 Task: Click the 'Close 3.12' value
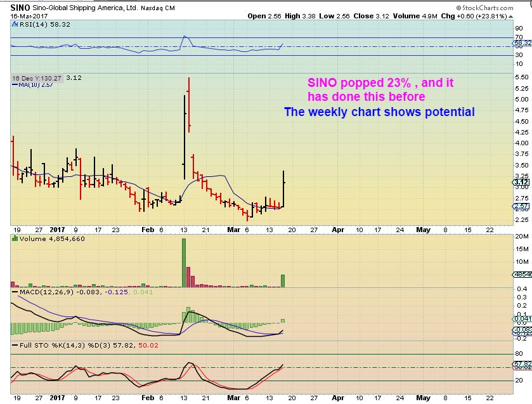click(371, 16)
